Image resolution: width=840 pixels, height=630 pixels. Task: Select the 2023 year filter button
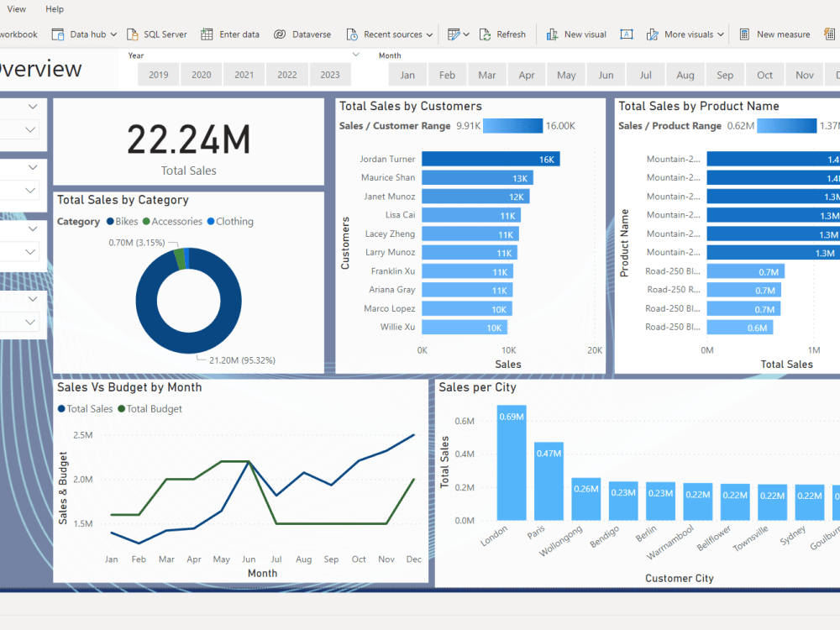(x=330, y=74)
